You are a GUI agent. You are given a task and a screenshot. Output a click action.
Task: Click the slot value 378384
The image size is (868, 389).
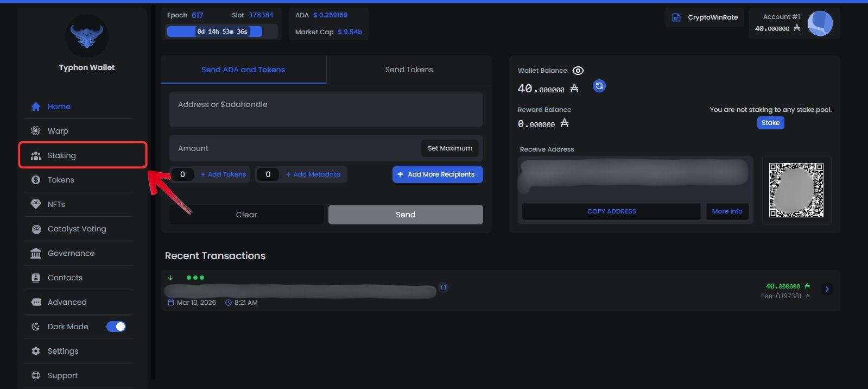[261, 15]
